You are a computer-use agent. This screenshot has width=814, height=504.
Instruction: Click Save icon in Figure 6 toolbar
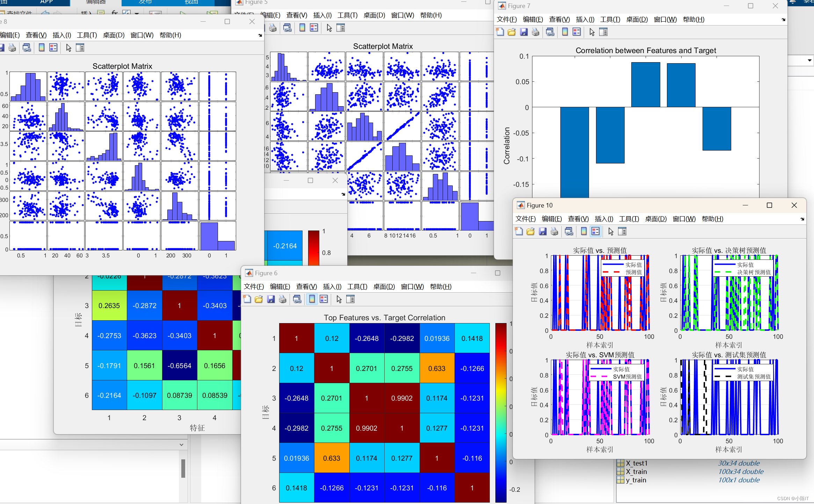pyautogui.click(x=271, y=299)
